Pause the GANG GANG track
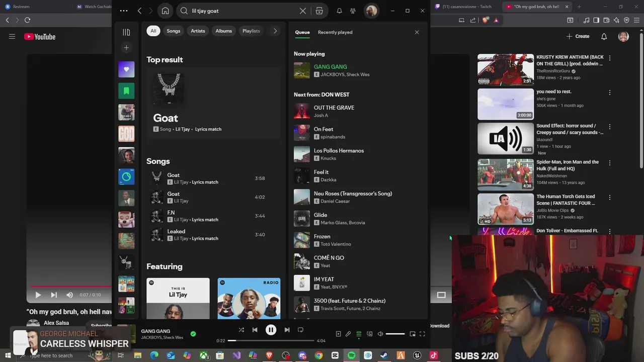This screenshot has height=362, width=644. pyautogui.click(x=271, y=330)
